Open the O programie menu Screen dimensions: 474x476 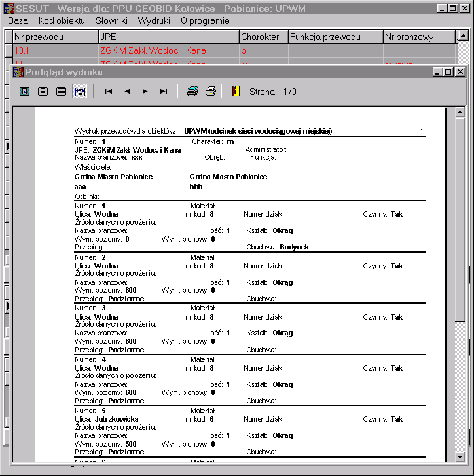[x=205, y=21]
